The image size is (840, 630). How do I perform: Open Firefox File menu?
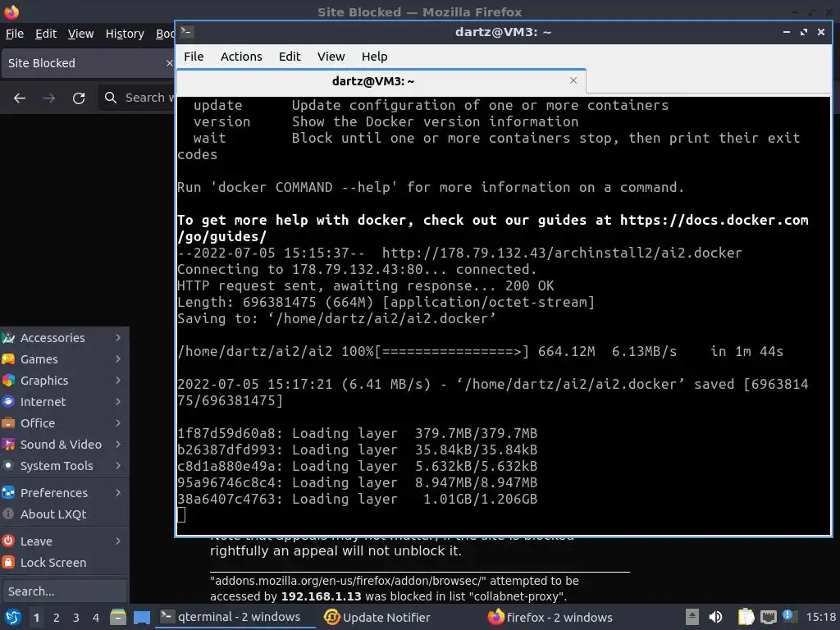15,34
